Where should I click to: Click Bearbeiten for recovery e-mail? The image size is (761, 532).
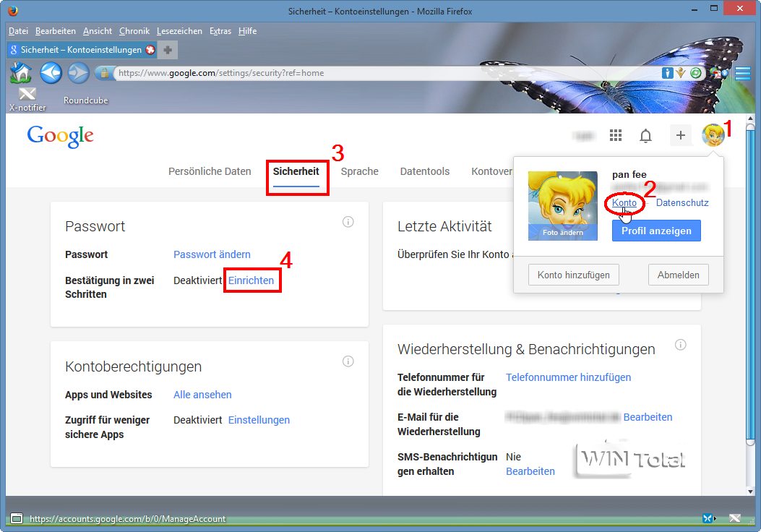coord(648,417)
